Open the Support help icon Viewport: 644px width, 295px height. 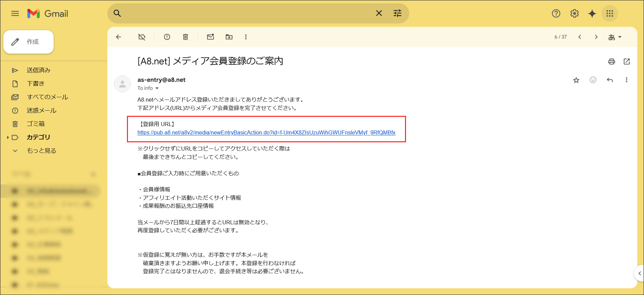pyautogui.click(x=556, y=13)
